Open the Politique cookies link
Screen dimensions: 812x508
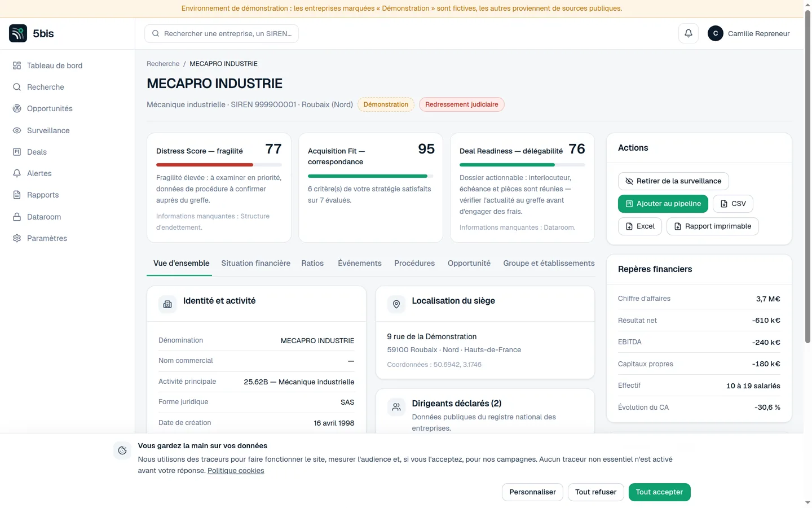pos(236,471)
